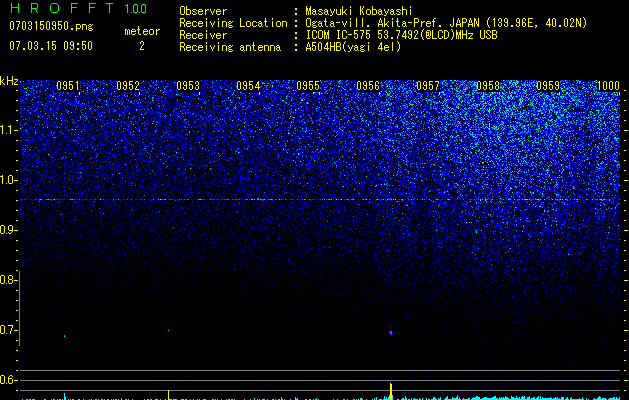Click the 1000 time marker
The height and width of the screenshot is (400, 629).
pyautogui.click(x=609, y=86)
